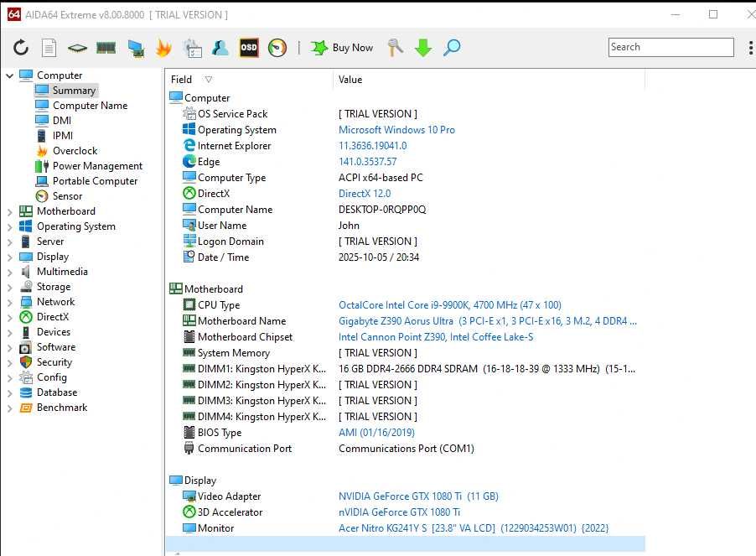Select Computer Name tree item
This screenshot has width=756, height=556.
81,105
